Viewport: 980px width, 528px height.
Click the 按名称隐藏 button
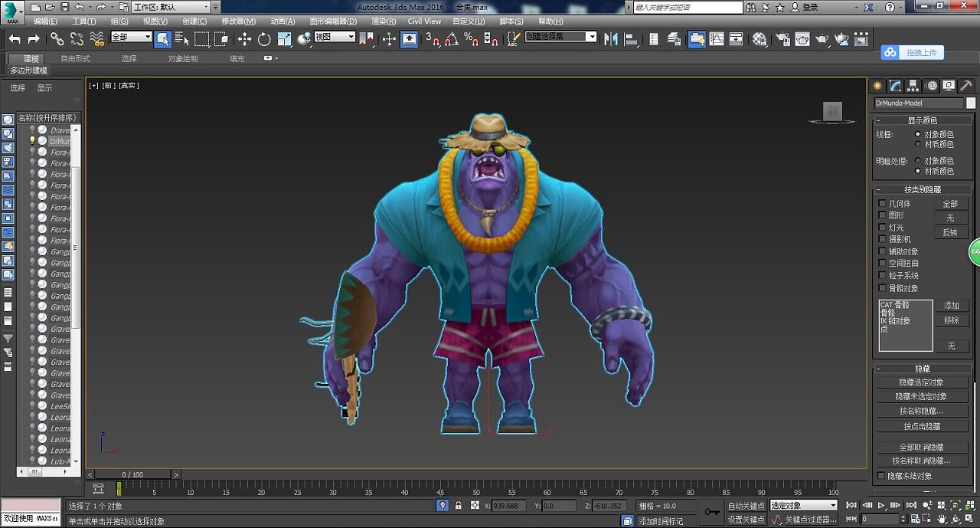tap(921, 412)
